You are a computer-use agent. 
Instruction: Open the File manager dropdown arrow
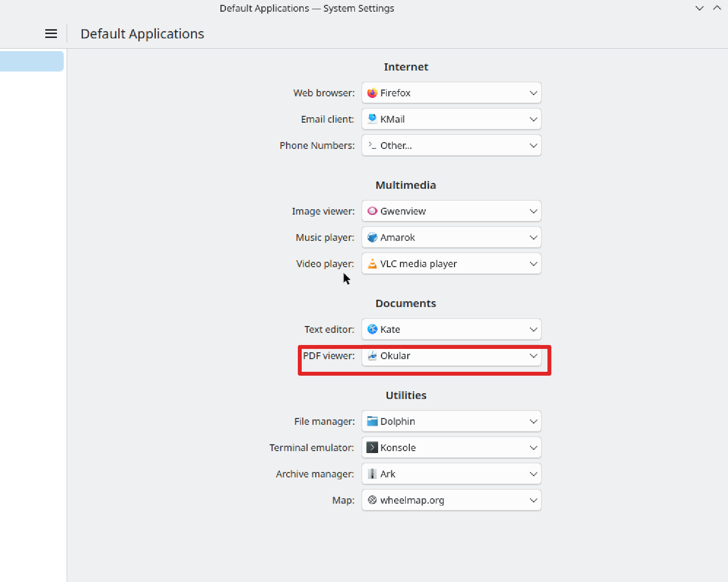click(x=533, y=421)
